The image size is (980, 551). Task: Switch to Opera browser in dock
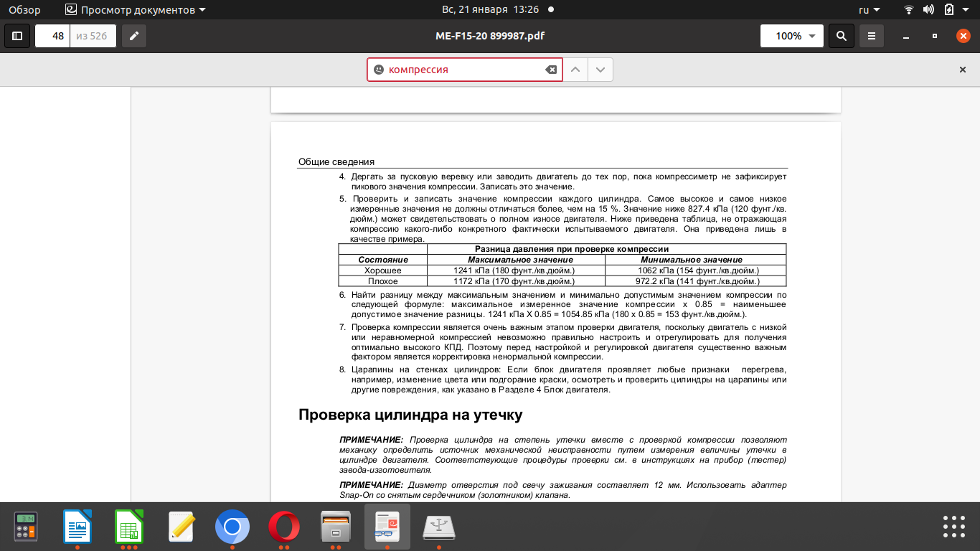tap(283, 527)
